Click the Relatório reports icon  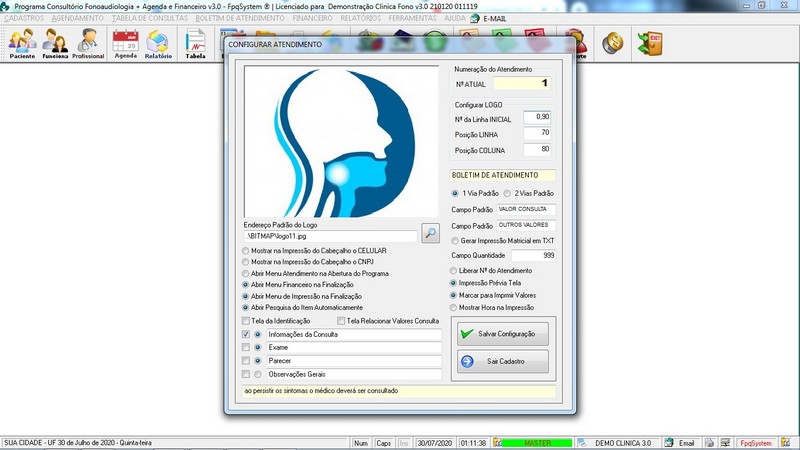click(158, 44)
